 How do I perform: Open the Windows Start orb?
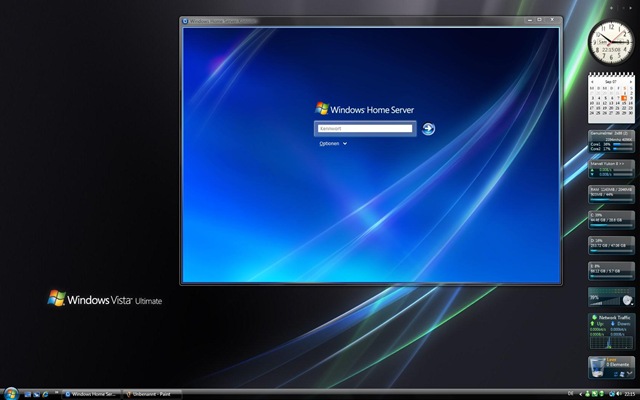11,393
